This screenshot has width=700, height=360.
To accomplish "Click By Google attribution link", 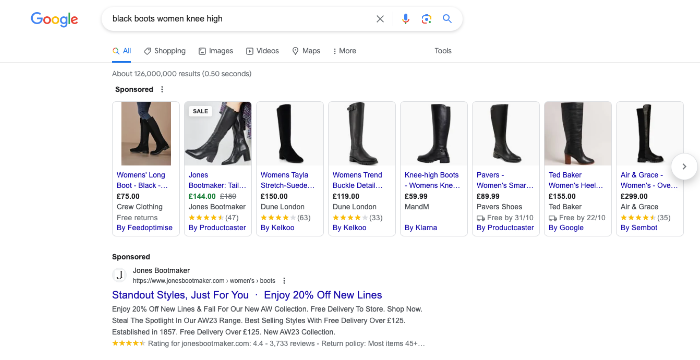I will point(566,228).
